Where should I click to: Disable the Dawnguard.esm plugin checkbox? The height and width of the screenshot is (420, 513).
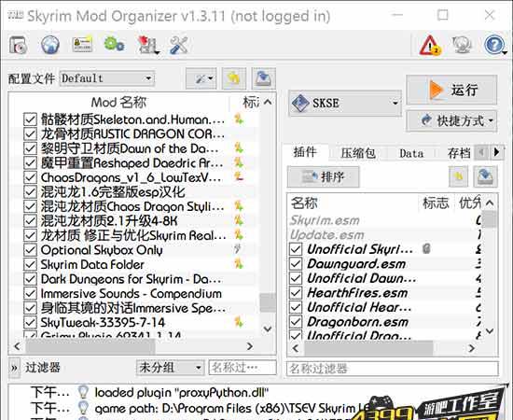tap(296, 263)
